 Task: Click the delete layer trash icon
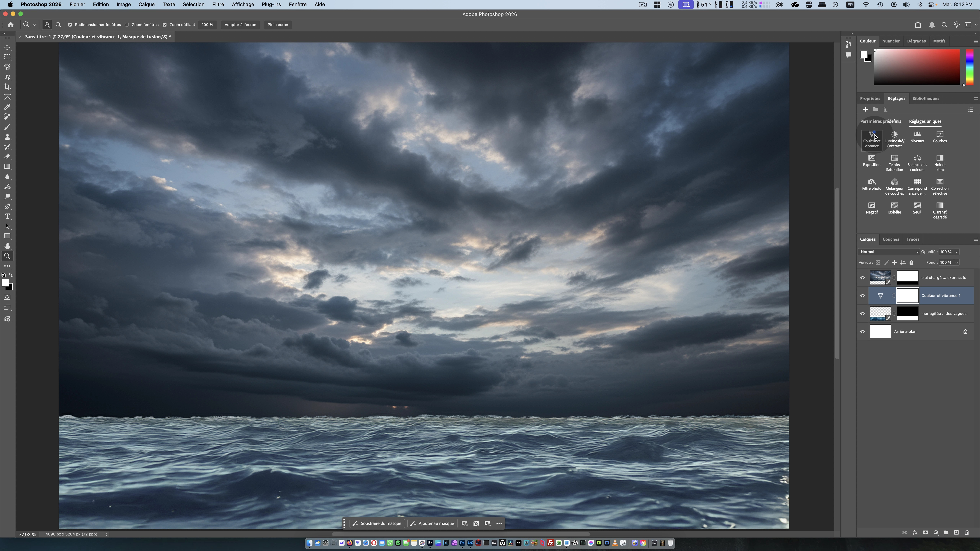(x=967, y=532)
